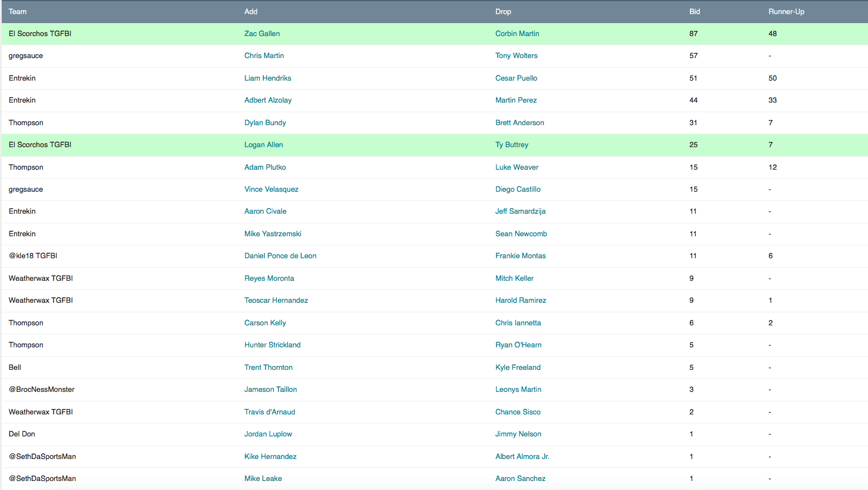Click Leonys Martin link
Viewport: 868px width, 490px height.
[519, 390]
